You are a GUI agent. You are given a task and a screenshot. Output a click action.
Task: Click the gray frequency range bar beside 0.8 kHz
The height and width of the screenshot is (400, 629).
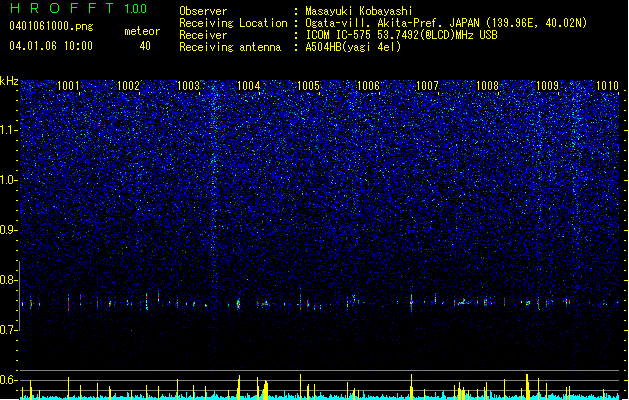19,296
